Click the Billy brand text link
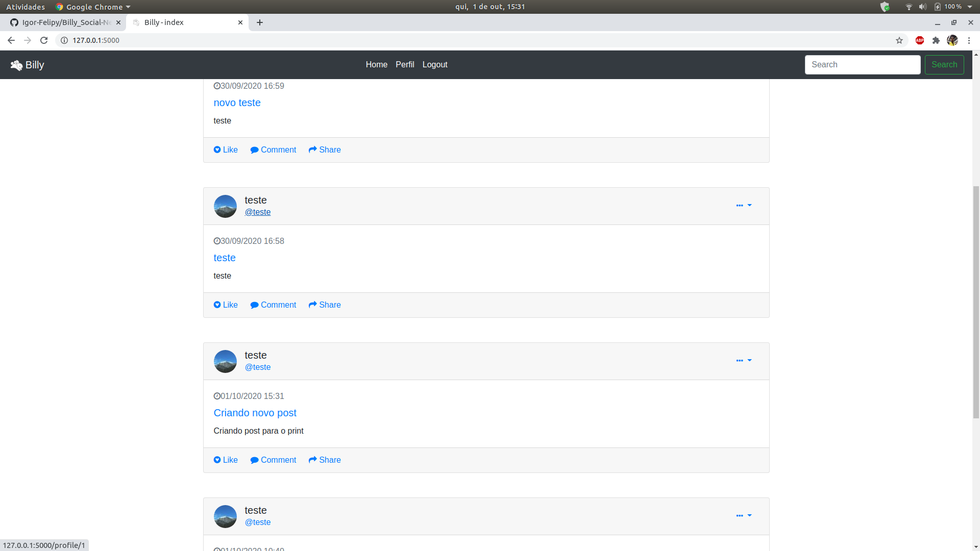 (35, 65)
